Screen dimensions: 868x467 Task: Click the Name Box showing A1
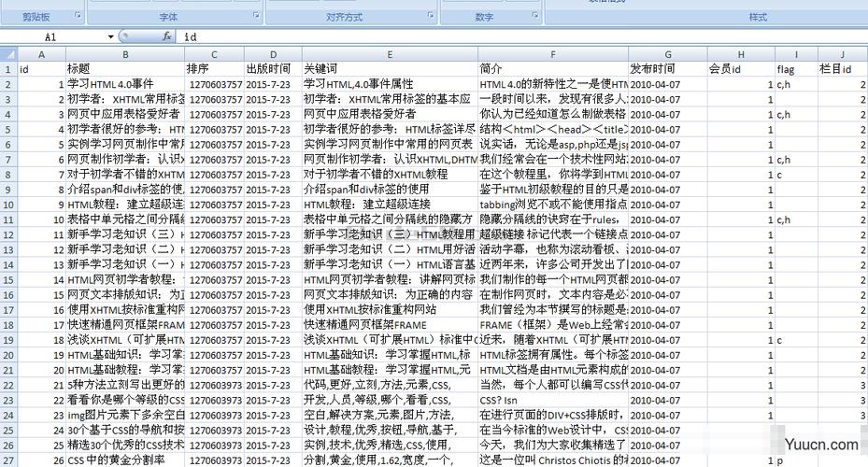coord(53,37)
